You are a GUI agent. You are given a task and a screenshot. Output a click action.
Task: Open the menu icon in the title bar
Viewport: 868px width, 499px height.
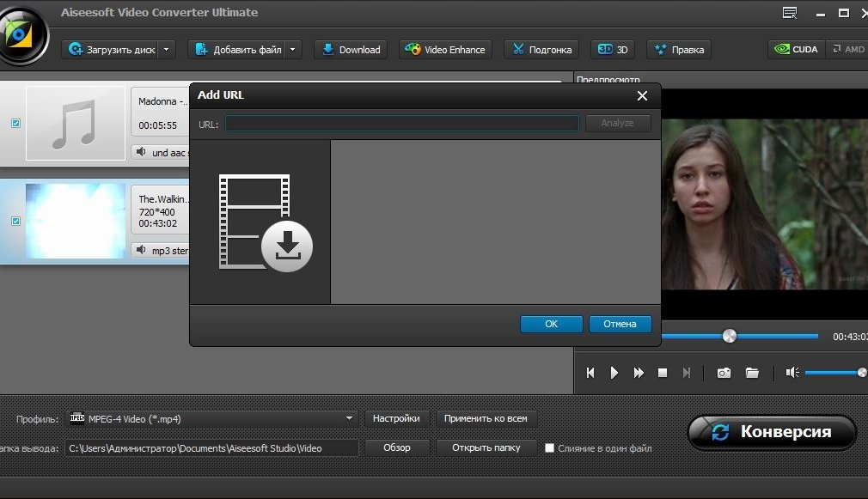(790, 13)
